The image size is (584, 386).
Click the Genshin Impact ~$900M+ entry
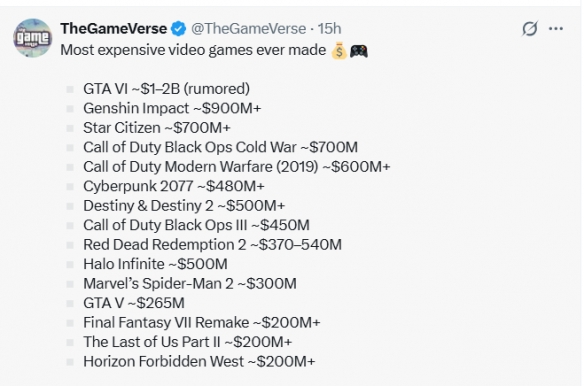[172, 108]
